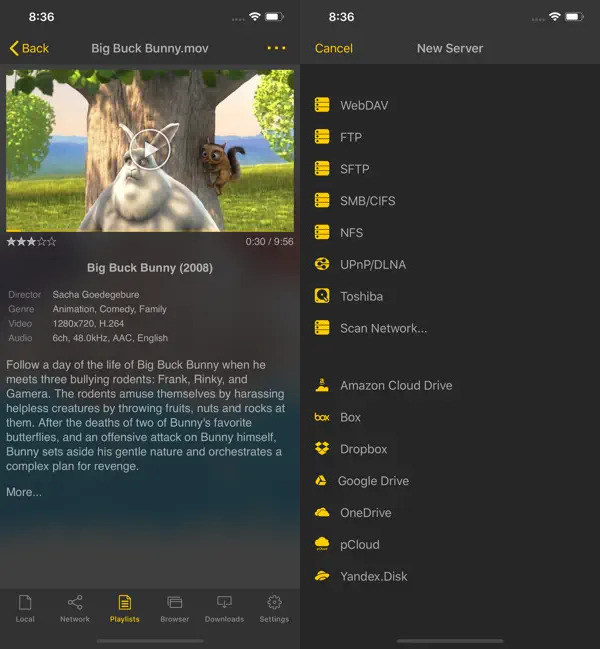Play the Big Buck Bunny video
Image resolution: width=600 pixels, height=649 pixels.
click(150, 149)
